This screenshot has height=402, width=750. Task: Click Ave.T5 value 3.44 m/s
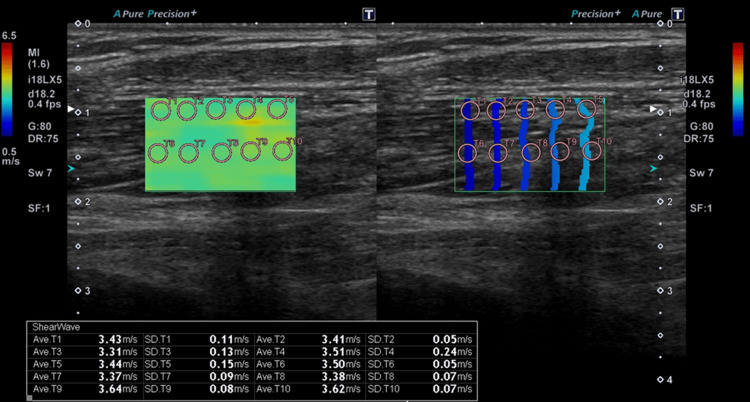[x=118, y=364]
